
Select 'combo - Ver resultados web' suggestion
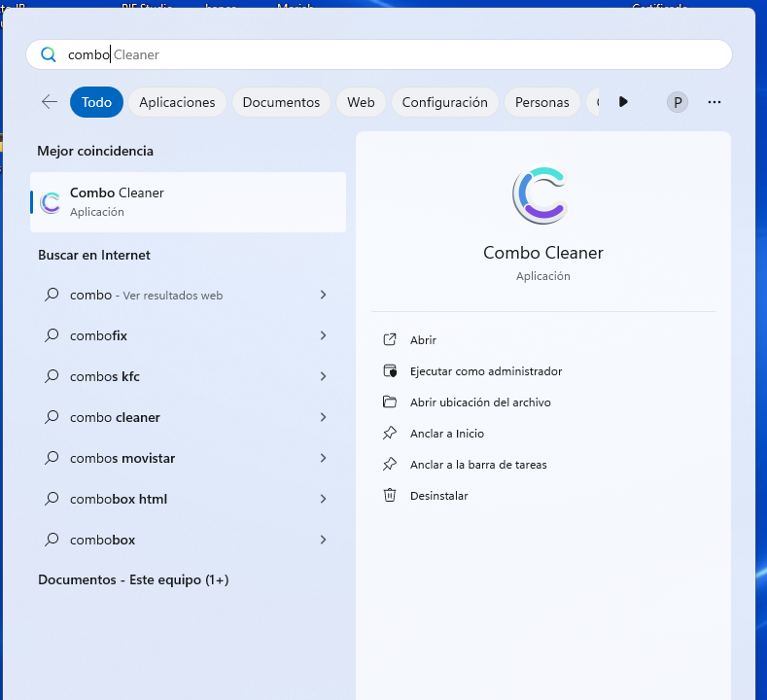(x=188, y=295)
